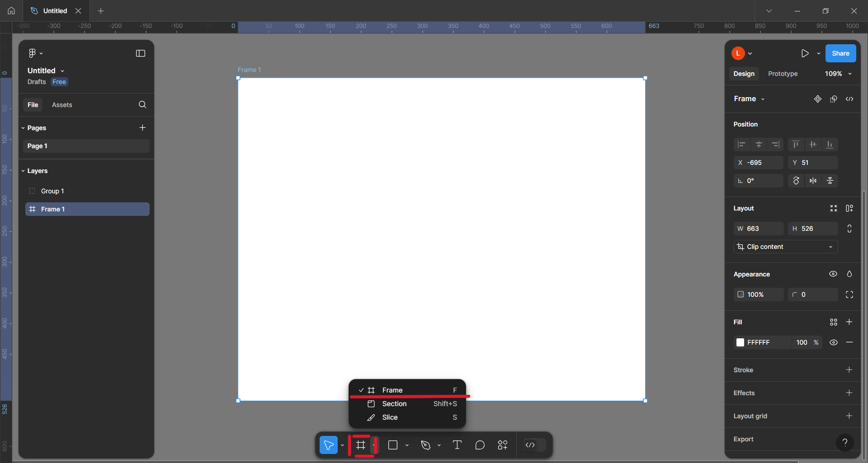Flip the frame horizontally
The image size is (868, 463).
813,181
